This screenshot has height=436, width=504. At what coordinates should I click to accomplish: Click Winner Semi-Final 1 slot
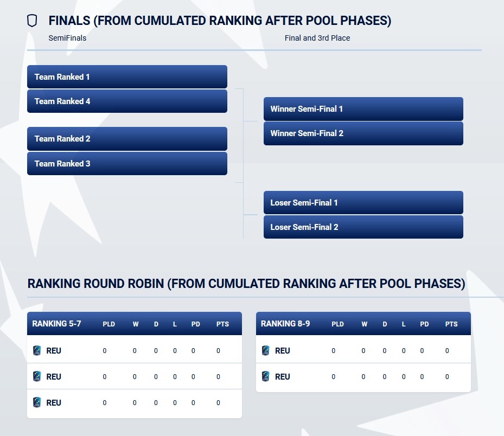pos(363,109)
